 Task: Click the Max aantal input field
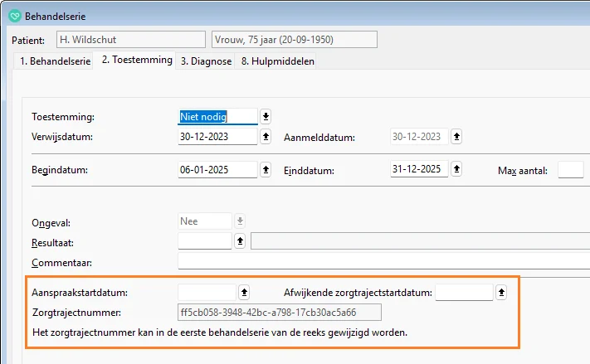570,170
